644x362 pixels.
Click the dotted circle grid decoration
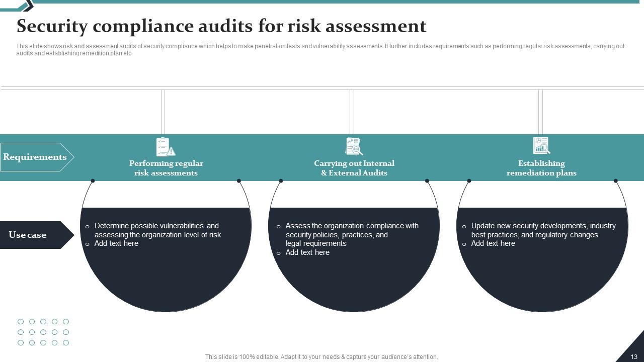click(43, 332)
